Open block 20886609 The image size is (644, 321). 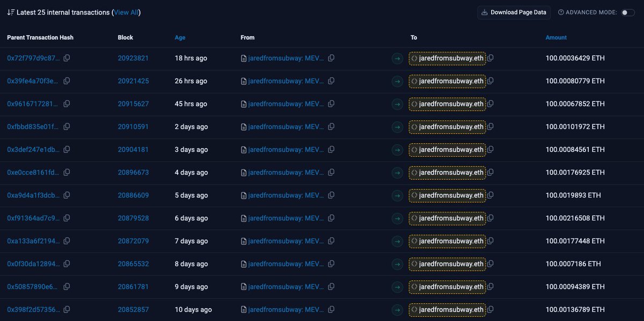click(x=133, y=195)
